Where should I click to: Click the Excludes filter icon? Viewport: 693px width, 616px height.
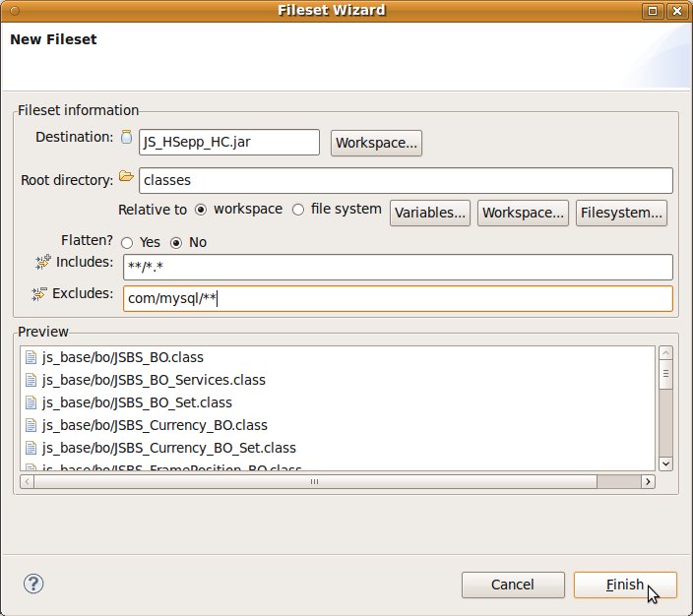(x=39, y=293)
